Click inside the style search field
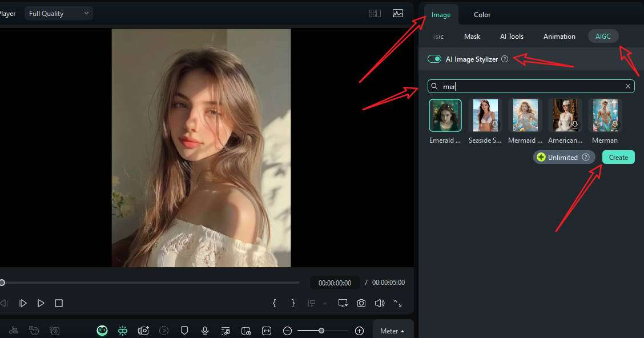644x338 pixels. (x=530, y=86)
